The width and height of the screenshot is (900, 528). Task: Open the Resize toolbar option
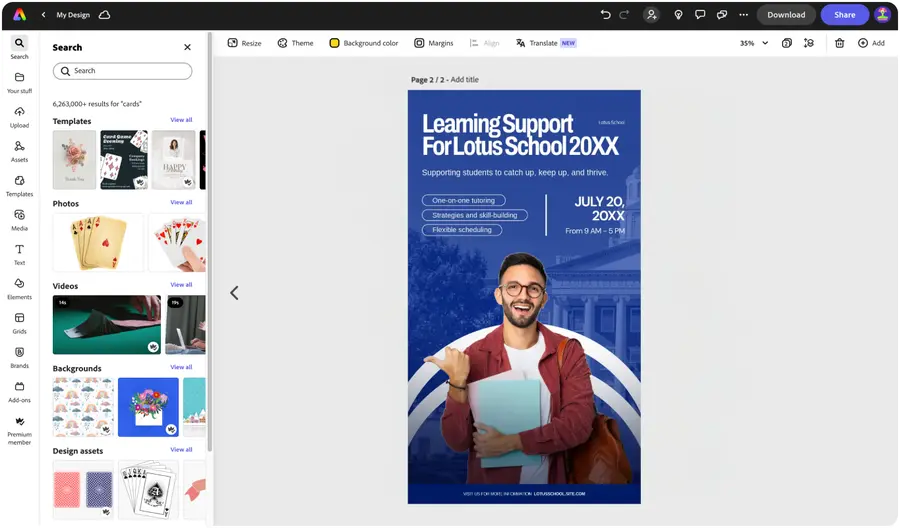click(245, 43)
